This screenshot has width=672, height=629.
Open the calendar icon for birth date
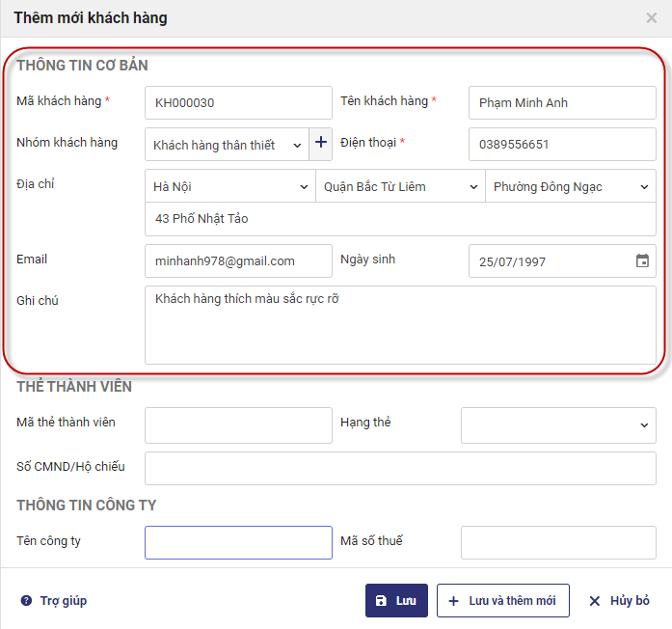click(643, 260)
